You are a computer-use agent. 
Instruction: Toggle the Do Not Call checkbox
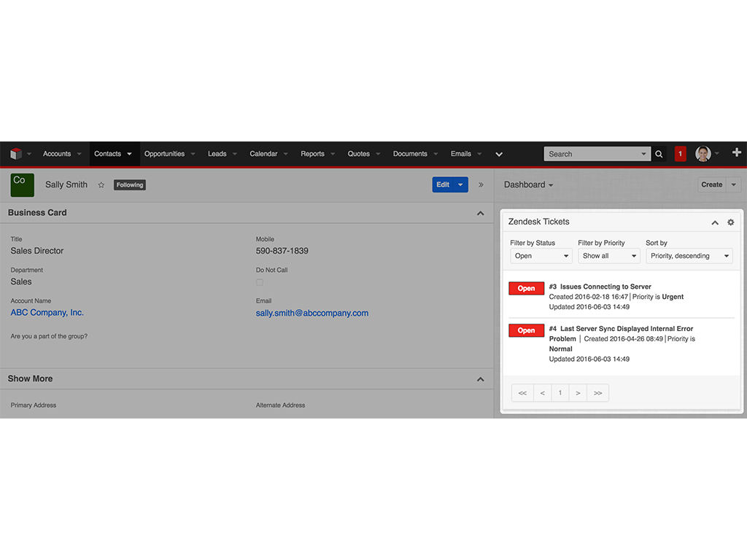[x=260, y=282]
